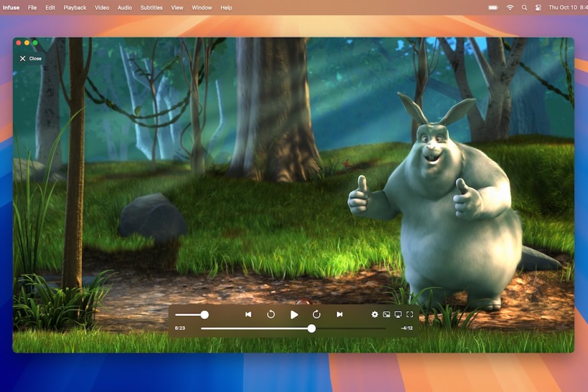The image size is (588, 392).
Task: Click the Play button in the player controls
Action: tap(295, 315)
